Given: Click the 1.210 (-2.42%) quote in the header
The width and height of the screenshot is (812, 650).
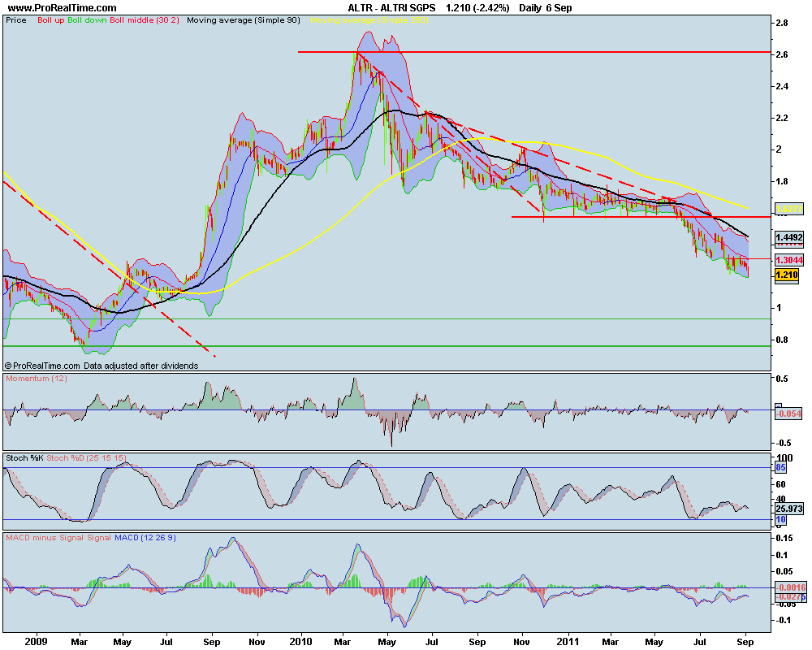Looking at the screenshot, I should (477, 8).
